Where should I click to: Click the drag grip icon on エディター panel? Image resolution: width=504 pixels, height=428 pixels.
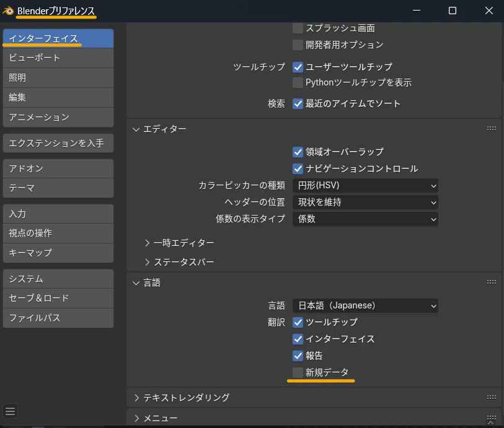[491, 129]
